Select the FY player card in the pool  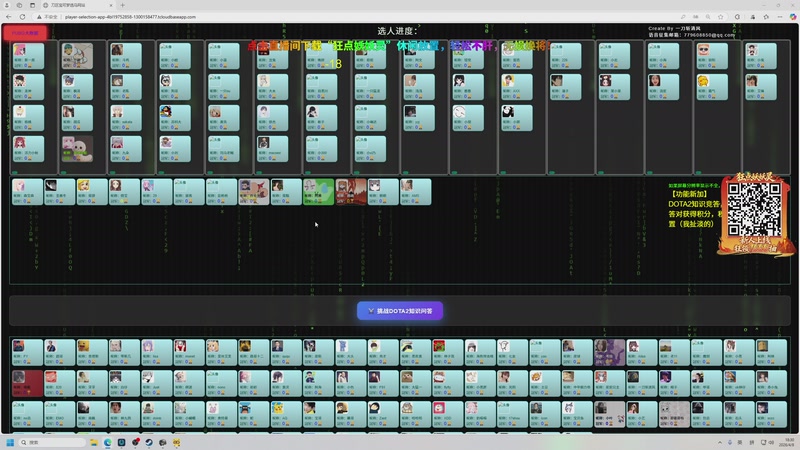click(28, 352)
